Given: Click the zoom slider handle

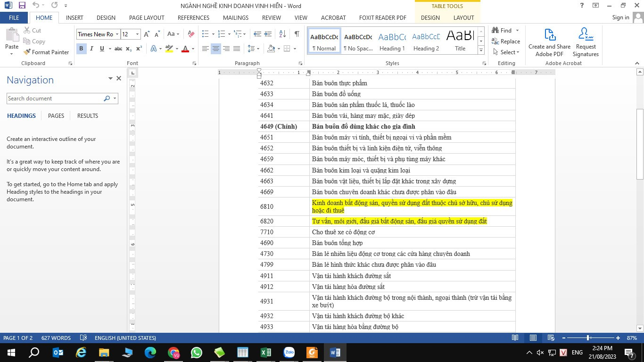Looking at the screenshot, I should pos(588,338).
